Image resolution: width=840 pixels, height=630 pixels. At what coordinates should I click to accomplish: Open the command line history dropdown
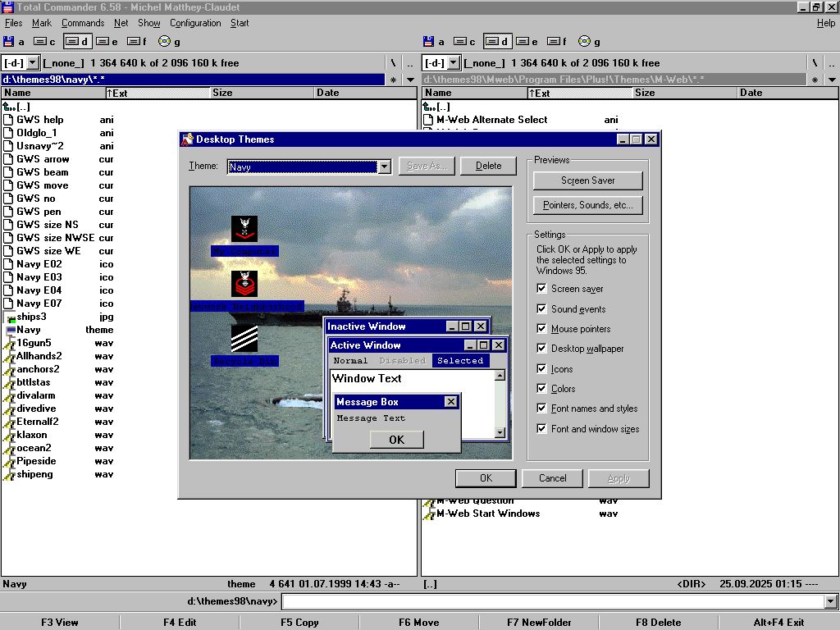[830, 602]
